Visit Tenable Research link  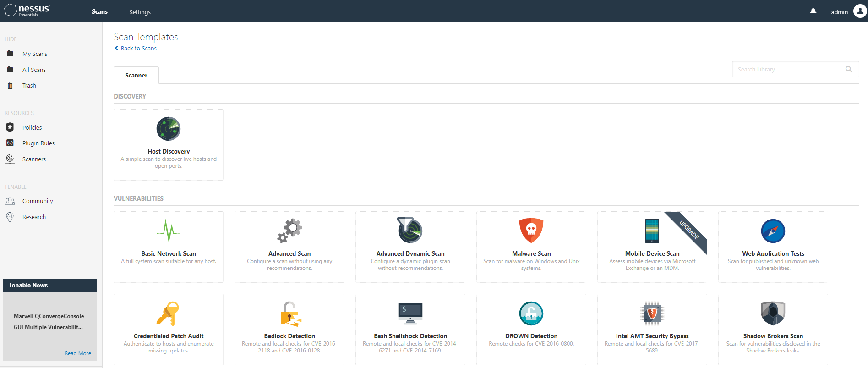(x=34, y=217)
